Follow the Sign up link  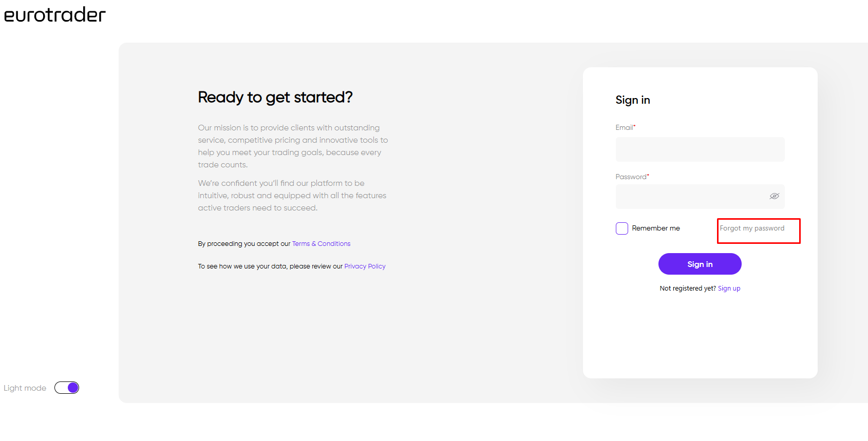pyautogui.click(x=729, y=289)
